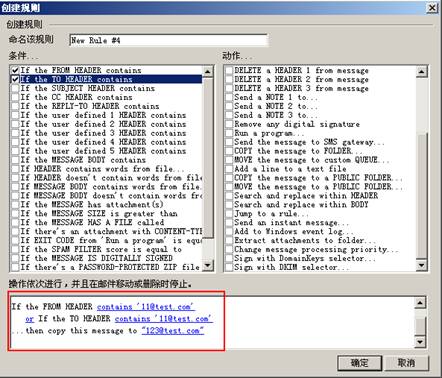Check 'Search and replace within HEADER' action
The image size is (442, 378).
(229, 196)
